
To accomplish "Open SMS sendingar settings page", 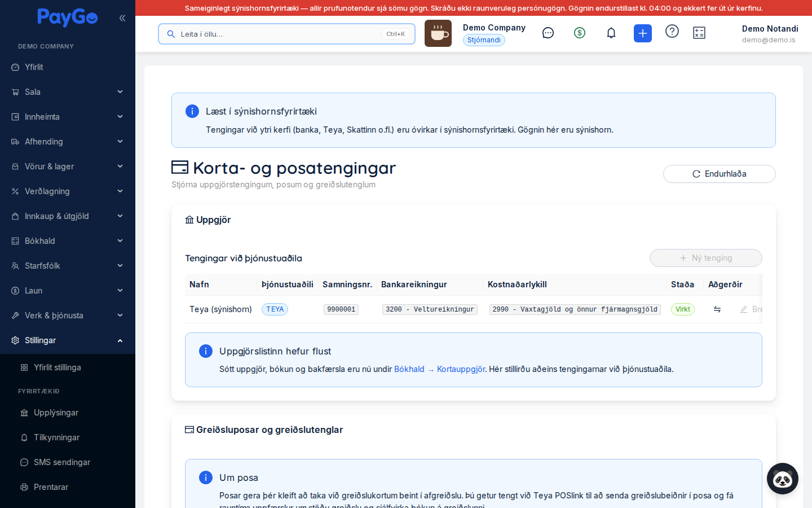I will coord(68,462).
